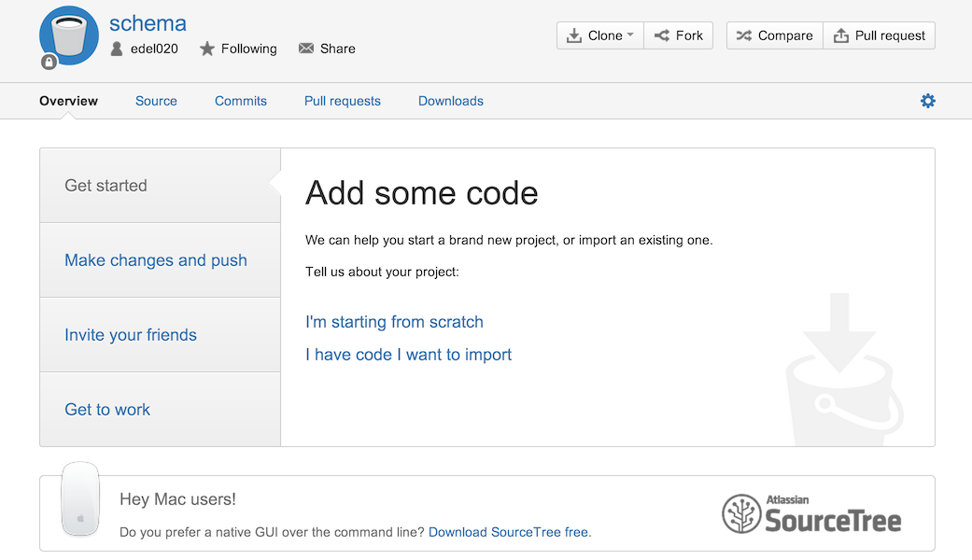Click the Compare button
Image resolution: width=972 pixels, height=560 pixels.
(x=775, y=35)
